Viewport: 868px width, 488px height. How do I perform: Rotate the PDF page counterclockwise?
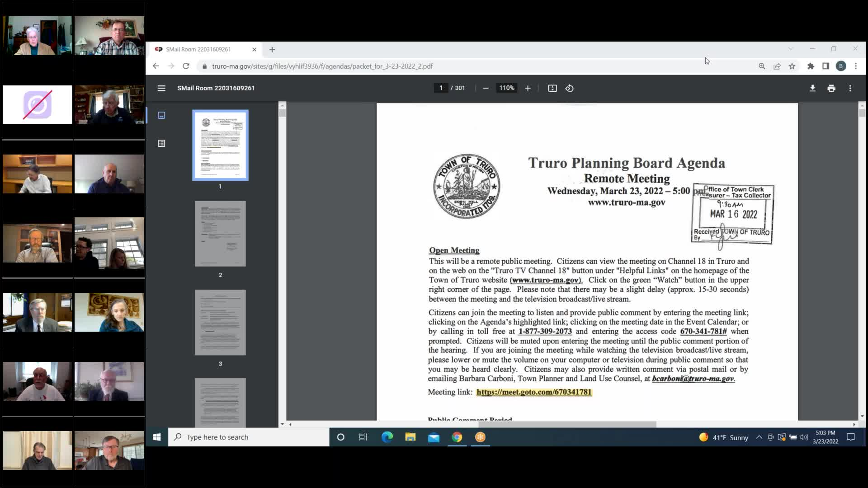pyautogui.click(x=569, y=88)
